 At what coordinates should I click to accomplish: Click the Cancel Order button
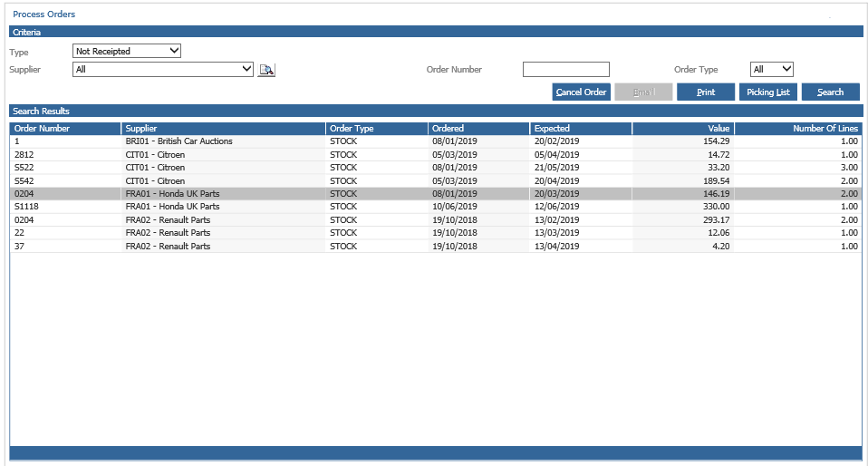pos(582,92)
